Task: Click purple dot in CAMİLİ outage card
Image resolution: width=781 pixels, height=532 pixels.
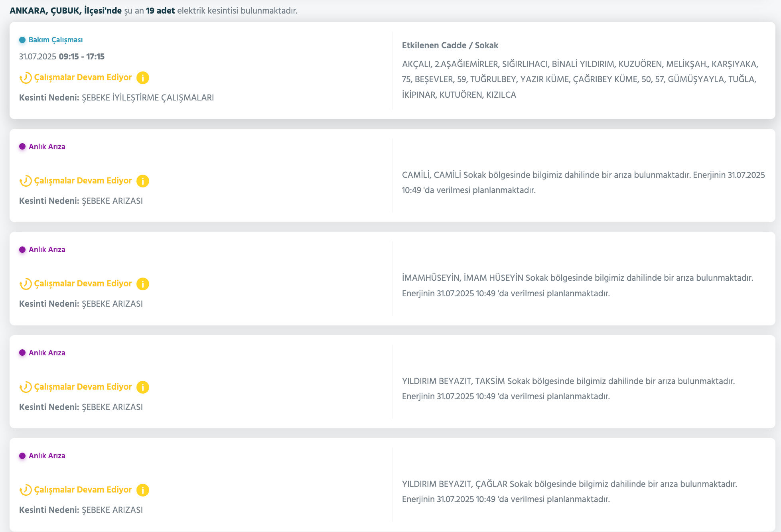Action: (x=22, y=146)
